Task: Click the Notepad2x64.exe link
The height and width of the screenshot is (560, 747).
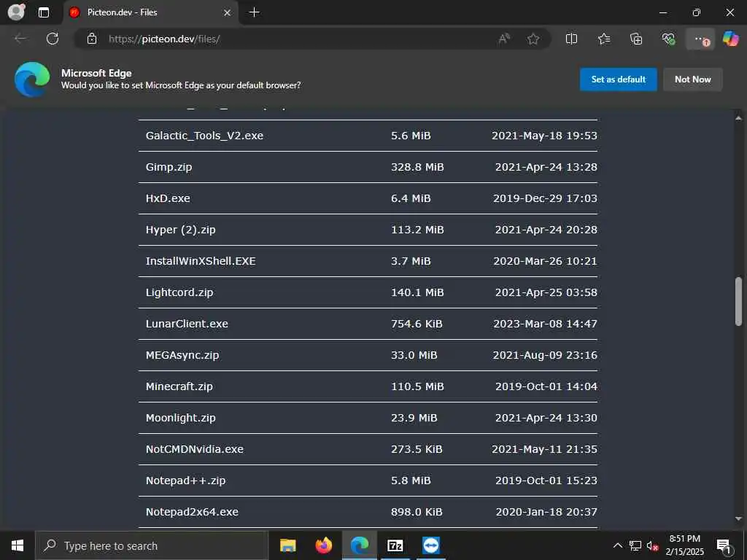Action: click(x=192, y=512)
